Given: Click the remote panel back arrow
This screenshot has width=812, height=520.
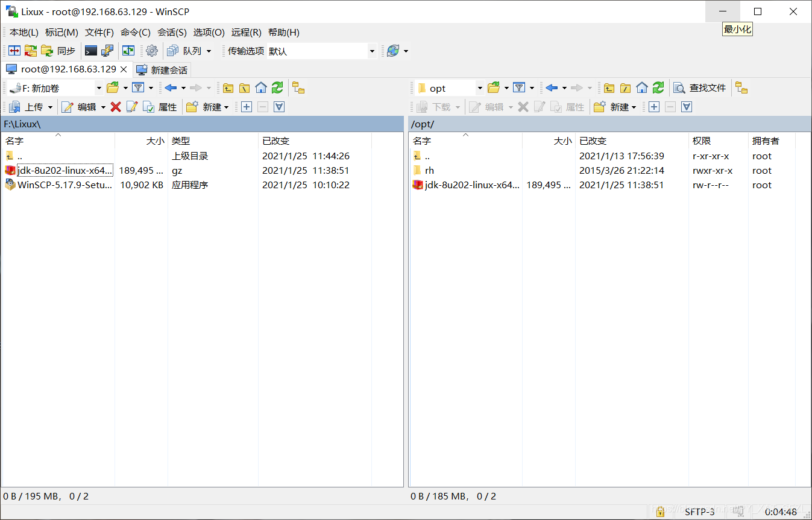Looking at the screenshot, I should (552, 88).
